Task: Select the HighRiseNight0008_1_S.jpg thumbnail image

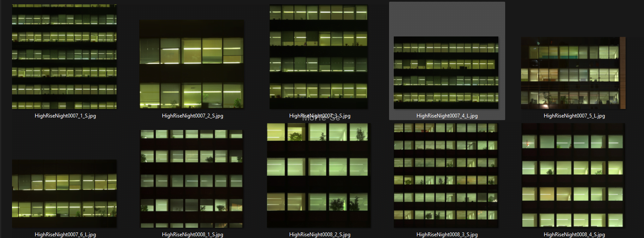Action: click(192, 179)
